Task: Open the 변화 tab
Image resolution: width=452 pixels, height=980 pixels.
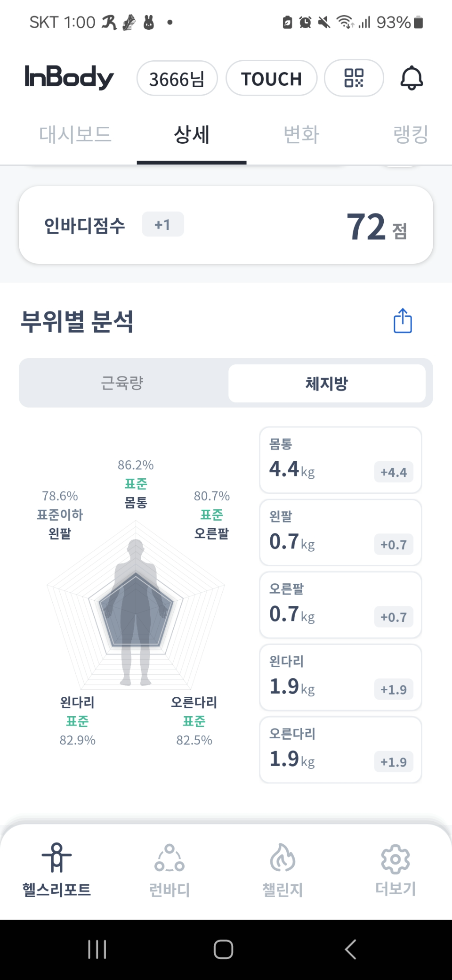Action: click(x=301, y=135)
